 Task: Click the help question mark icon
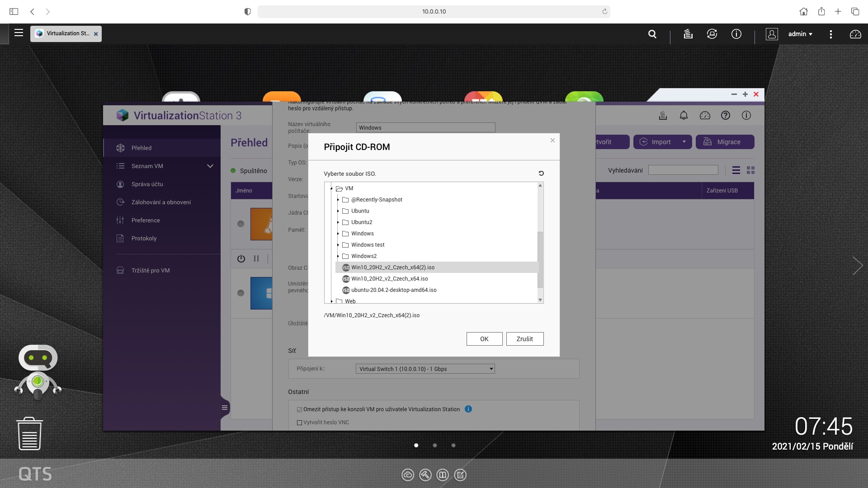click(x=726, y=116)
